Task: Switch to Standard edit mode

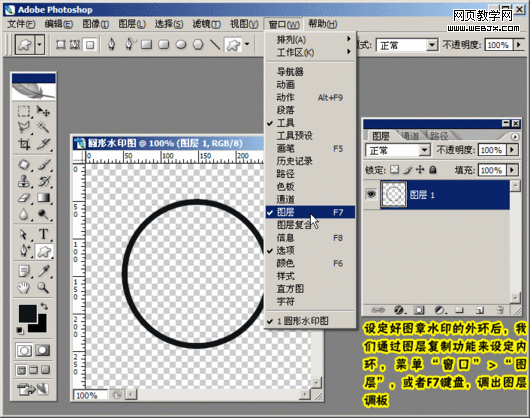Action: click(24, 350)
